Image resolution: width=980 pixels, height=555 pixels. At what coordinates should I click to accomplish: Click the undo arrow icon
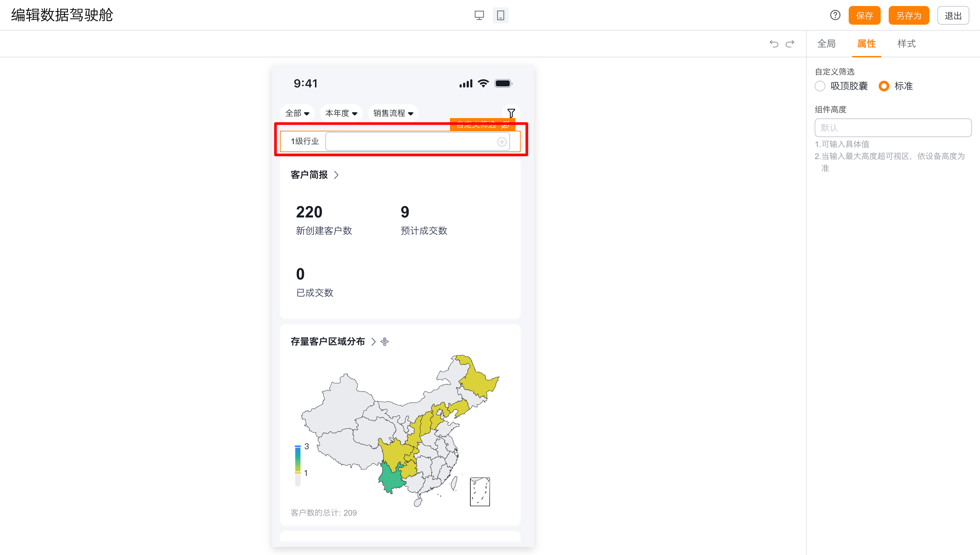click(x=774, y=44)
